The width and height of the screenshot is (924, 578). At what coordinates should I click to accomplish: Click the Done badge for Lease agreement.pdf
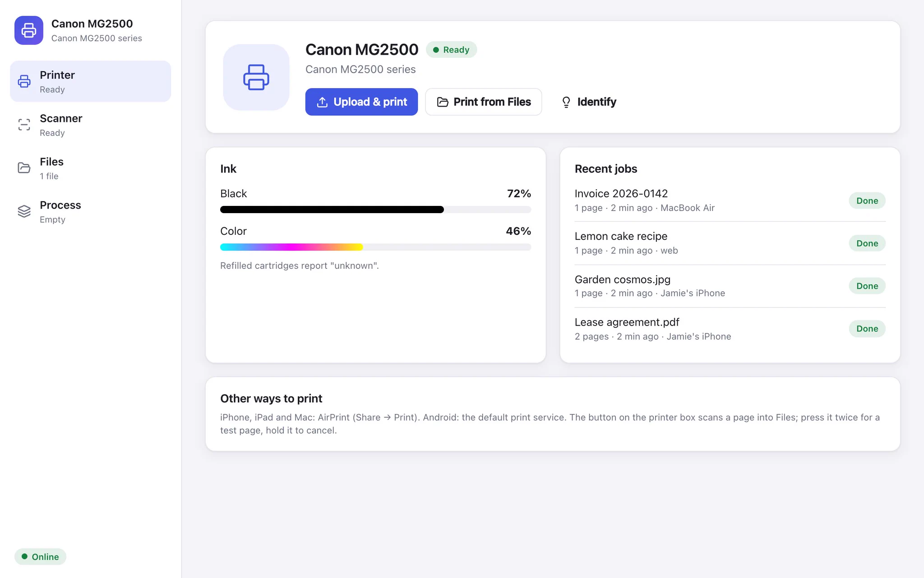[x=867, y=329]
